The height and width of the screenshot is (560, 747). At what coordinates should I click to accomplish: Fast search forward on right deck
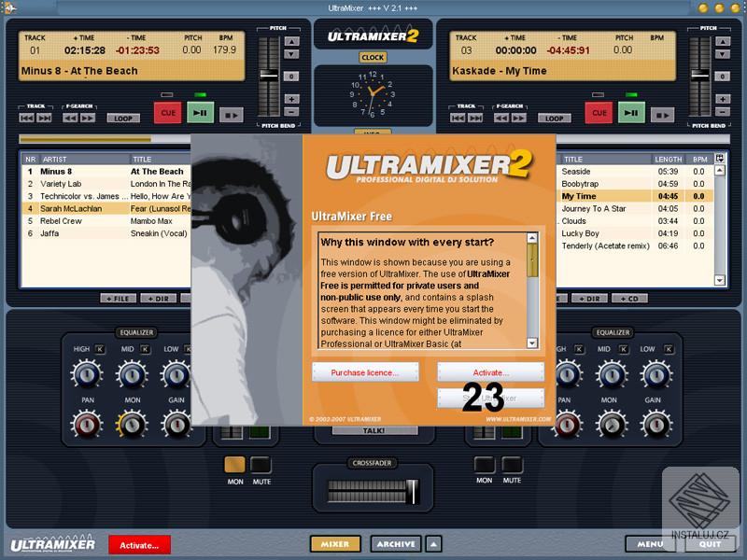coord(519,118)
